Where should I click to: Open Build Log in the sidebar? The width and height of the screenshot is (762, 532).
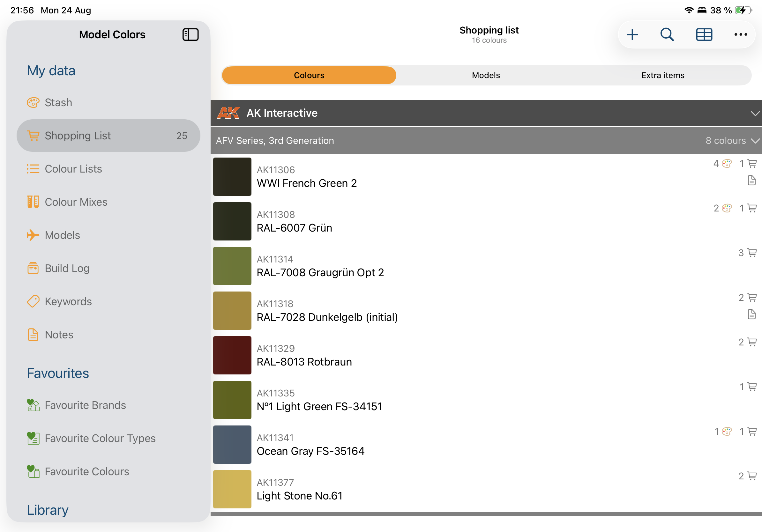pyautogui.click(x=108, y=268)
